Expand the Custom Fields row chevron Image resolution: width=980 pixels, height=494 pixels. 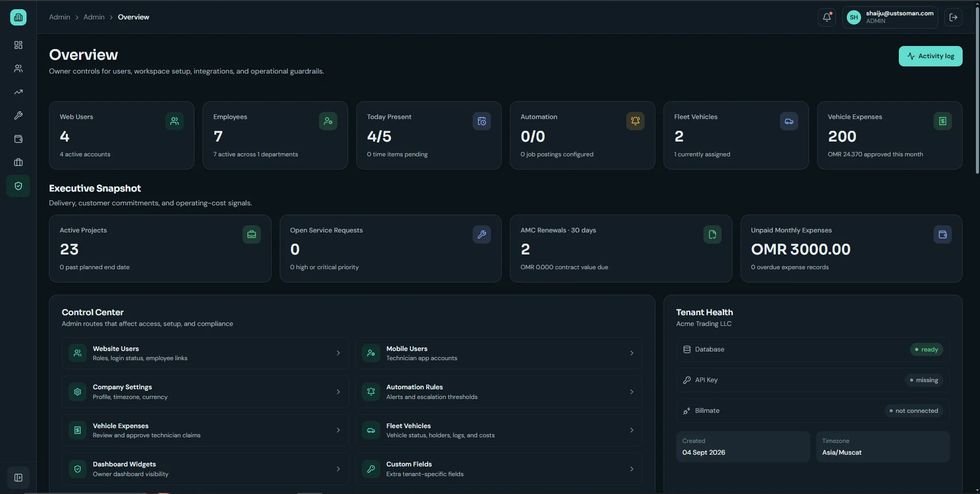click(632, 469)
